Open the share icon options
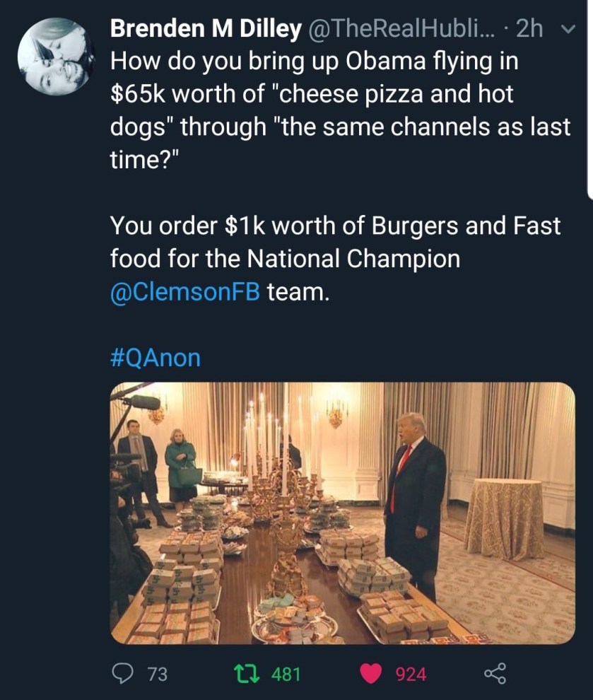Screen dimensions: 593x700 coord(495,672)
